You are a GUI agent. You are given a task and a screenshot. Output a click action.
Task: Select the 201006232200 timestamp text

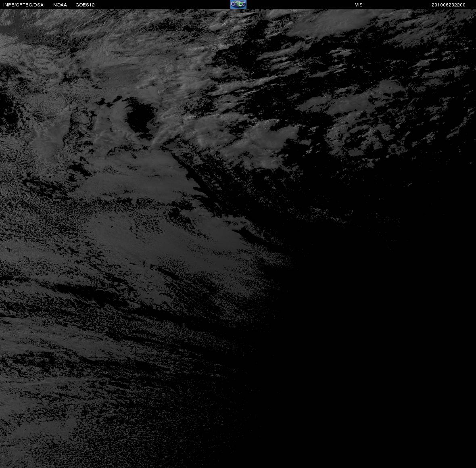click(x=449, y=5)
